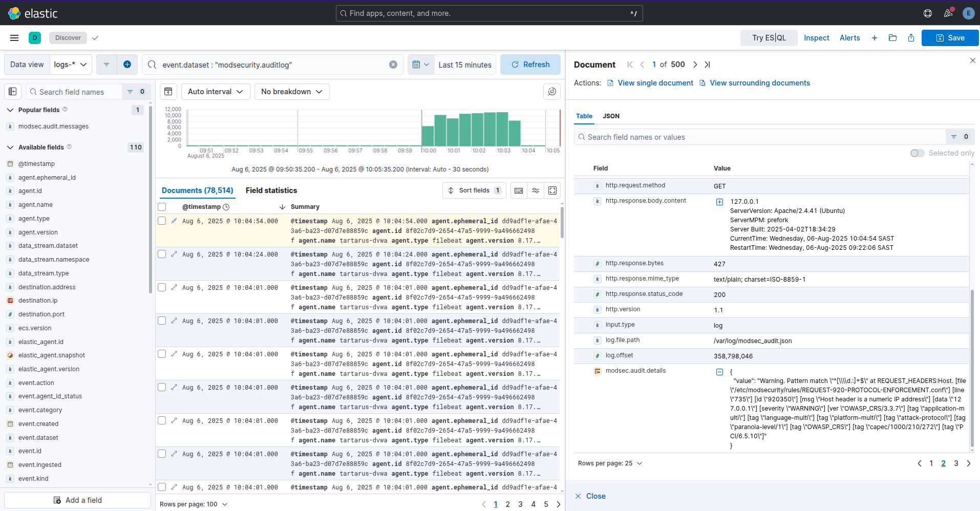This screenshot has height=511, width=980.
Task: Enter fullscreen mode for documents table
Action: pyautogui.click(x=552, y=190)
